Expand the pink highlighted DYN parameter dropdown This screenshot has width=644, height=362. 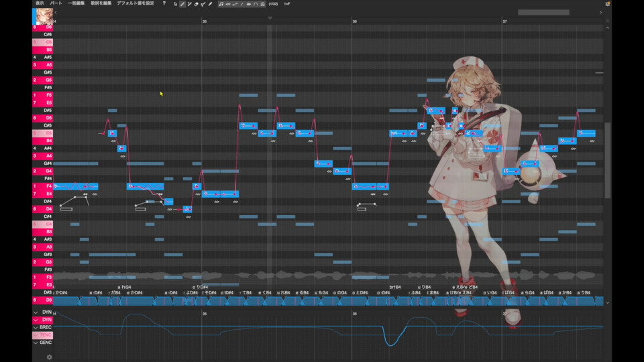(x=36, y=320)
